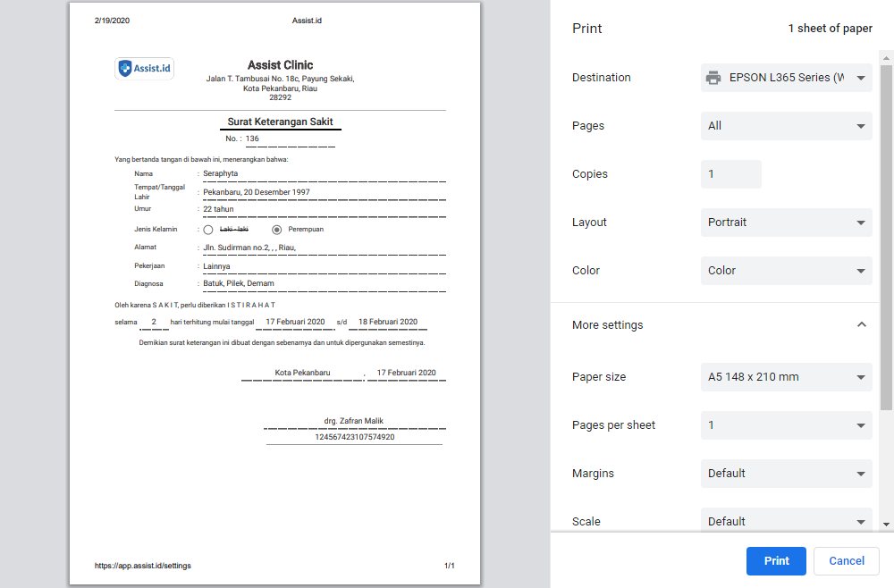This screenshot has height=588, width=894.
Task: Click the license number '124567423107574920'
Action: coord(355,437)
